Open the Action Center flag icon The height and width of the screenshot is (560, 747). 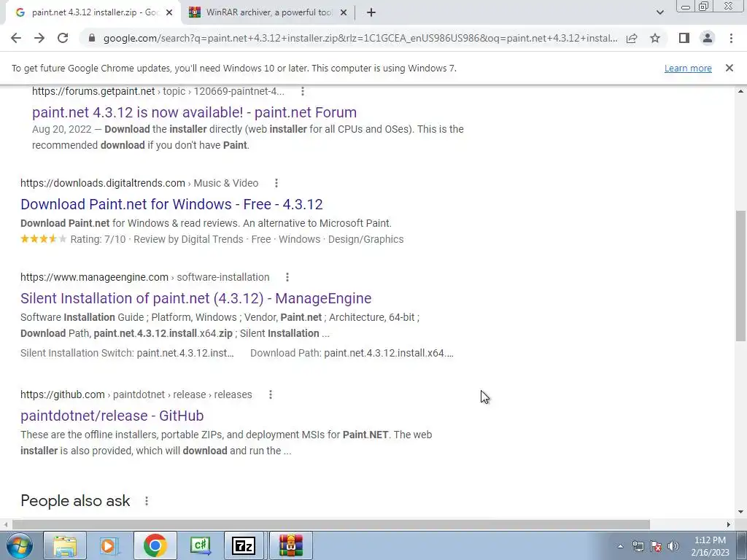point(656,546)
